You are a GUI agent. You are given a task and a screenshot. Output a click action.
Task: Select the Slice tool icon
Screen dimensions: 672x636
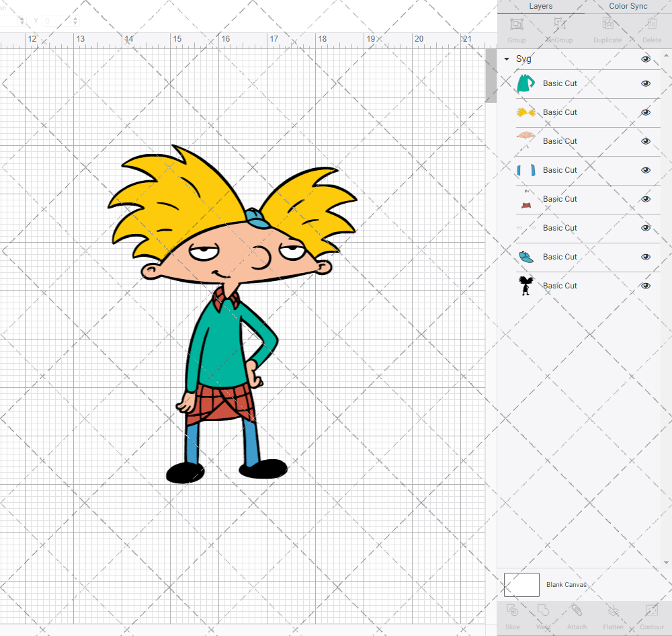pyautogui.click(x=512, y=610)
